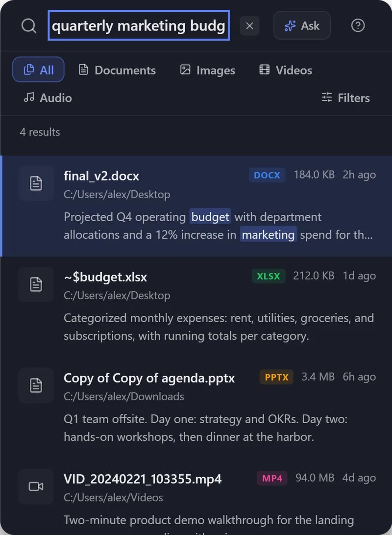The image size is (392, 535).
Task: Click the document icon of final_v2.docx
Action: pos(36,183)
